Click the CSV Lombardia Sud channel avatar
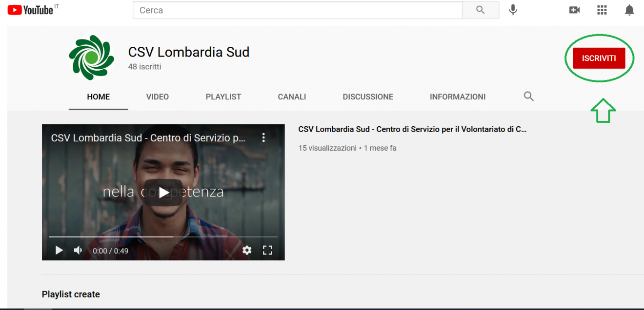This screenshot has width=644, height=310. click(92, 58)
